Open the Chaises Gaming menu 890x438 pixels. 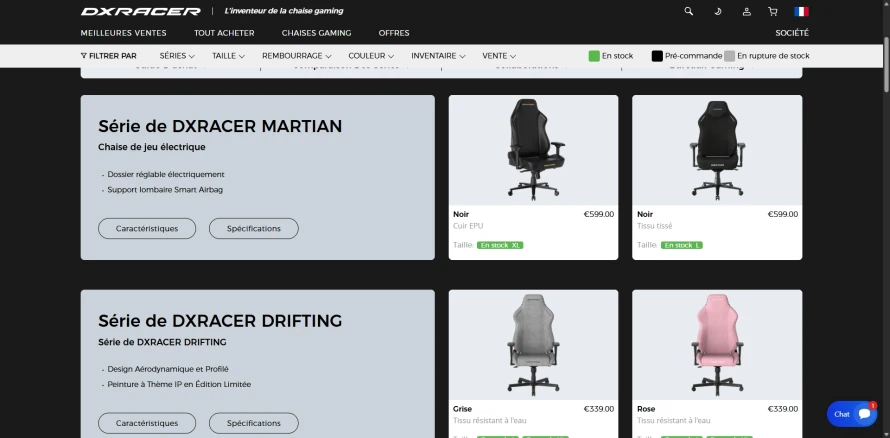point(316,33)
